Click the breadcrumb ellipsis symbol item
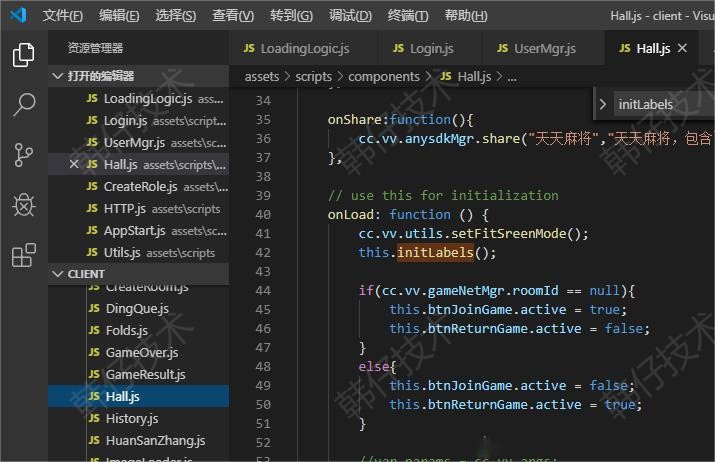This screenshot has width=715, height=462. (512, 77)
